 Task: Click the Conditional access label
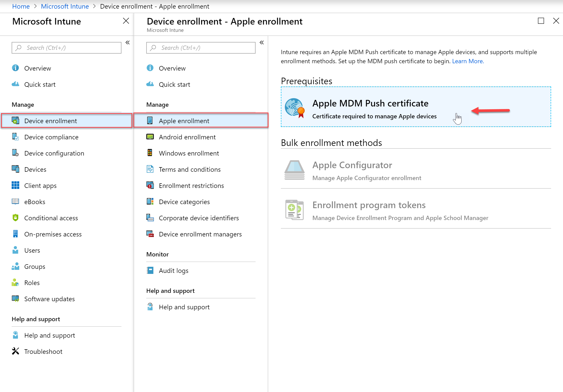[51, 218]
